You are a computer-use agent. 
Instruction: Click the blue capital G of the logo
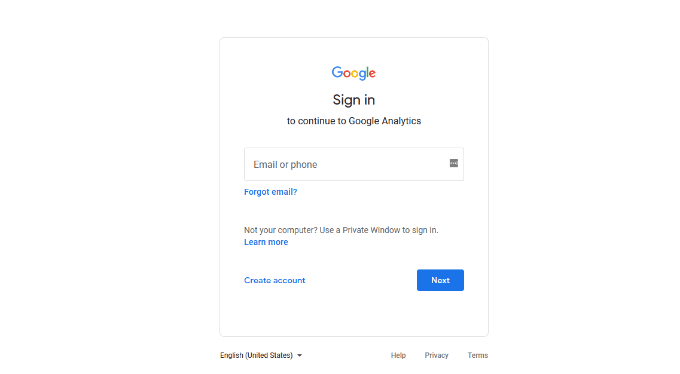(337, 72)
